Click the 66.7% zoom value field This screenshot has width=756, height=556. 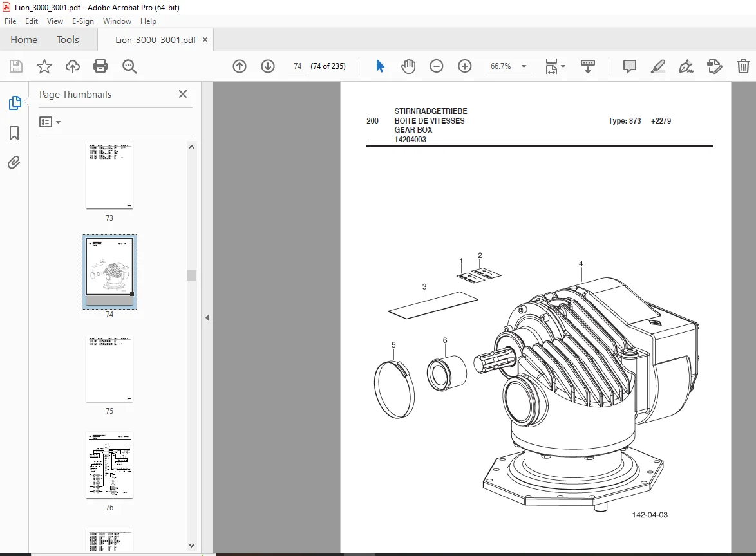[501, 66]
